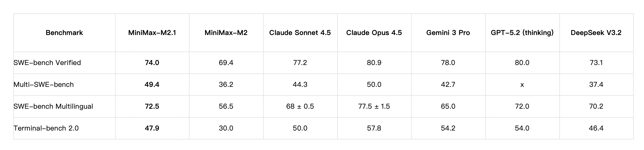Click the 77.5 ± 1.5 value
This screenshot has height=150, width=644.
pos(374,106)
